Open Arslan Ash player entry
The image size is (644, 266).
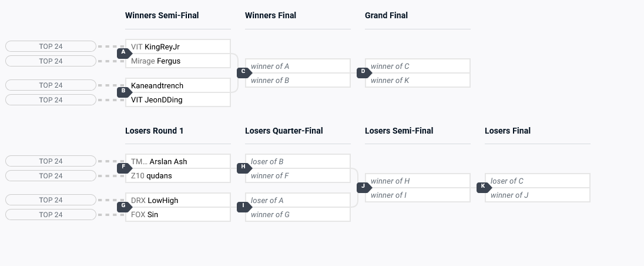click(177, 162)
